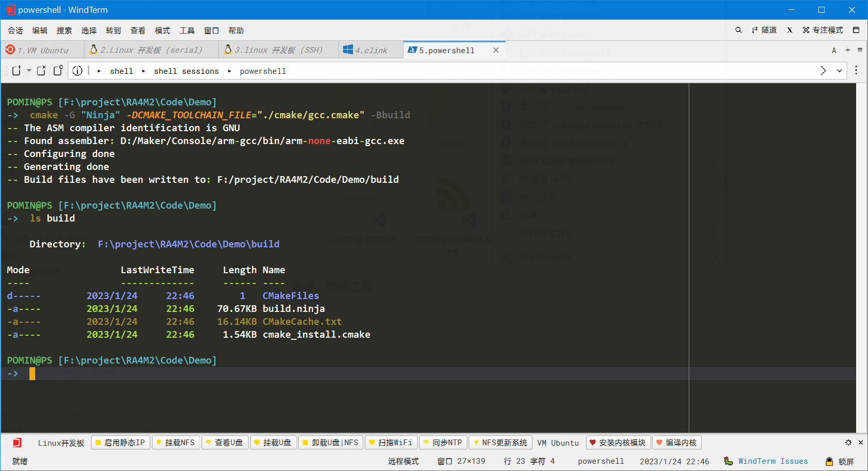Click the CMakeFiles directory name
The image size is (868, 471).
291,295
